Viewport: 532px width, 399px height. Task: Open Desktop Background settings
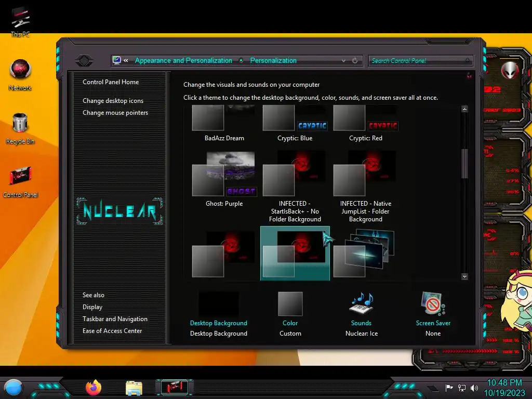point(219,314)
